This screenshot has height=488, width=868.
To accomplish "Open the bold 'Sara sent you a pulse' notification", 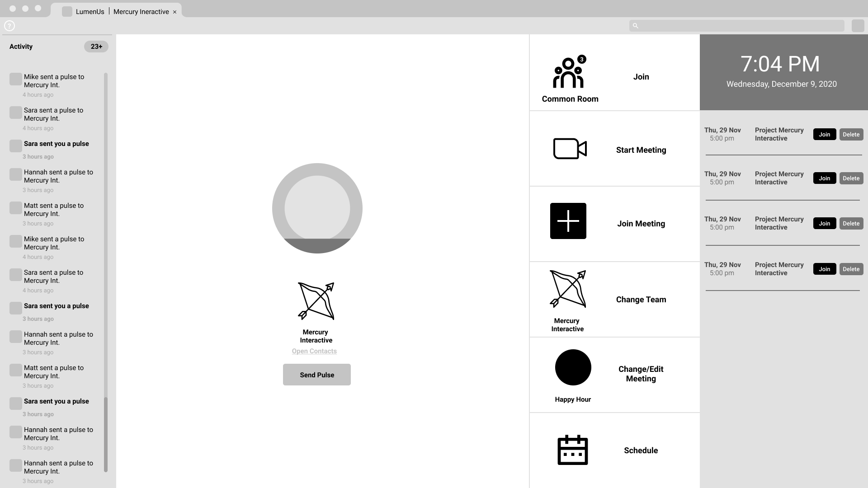I will tap(56, 144).
